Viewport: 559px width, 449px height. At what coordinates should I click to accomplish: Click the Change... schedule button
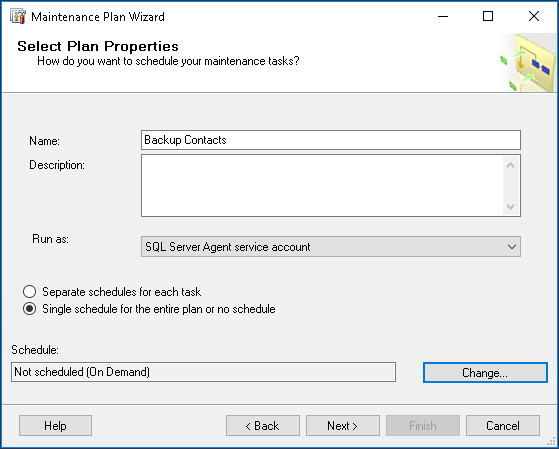pyautogui.click(x=485, y=373)
